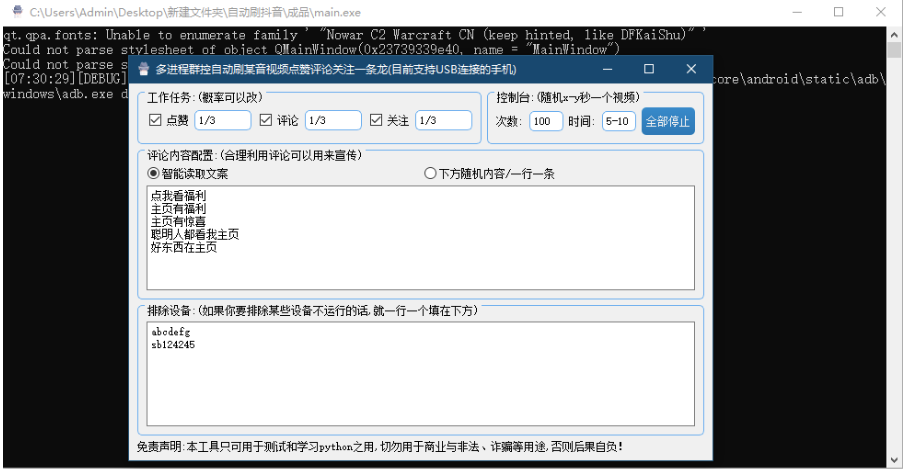This screenshot has width=904, height=469.
Task: Uncheck the 评论 checkbox
Action: [266, 120]
